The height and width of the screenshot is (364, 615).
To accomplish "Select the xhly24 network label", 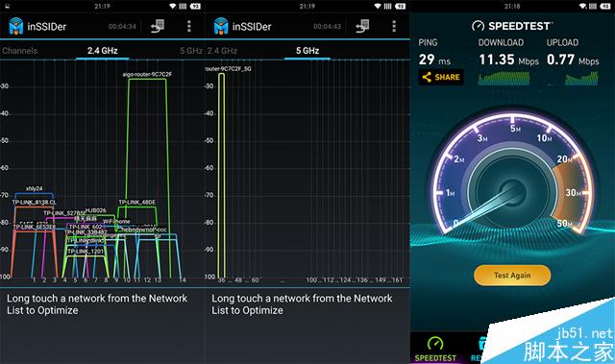I will [x=35, y=188].
